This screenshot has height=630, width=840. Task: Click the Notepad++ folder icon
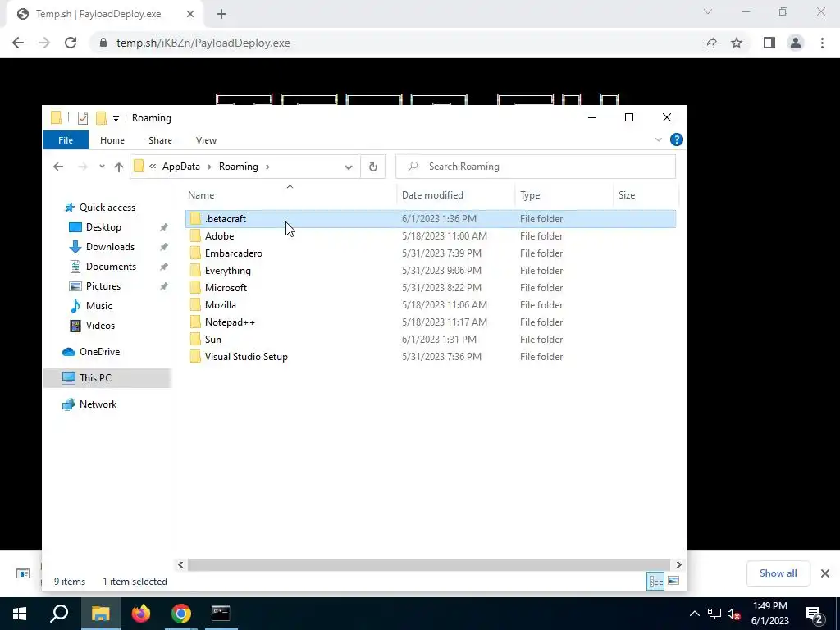click(x=195, y=322)
